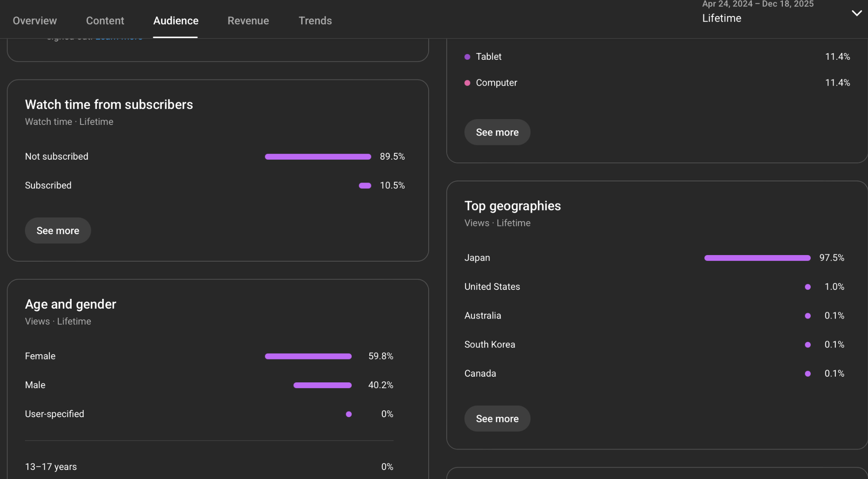The width and height of the screenshot is (868, 479).
Task: Expand the Lifetime date range dropdown arrow
Action: pyautogui.click(x=857, y=13)
